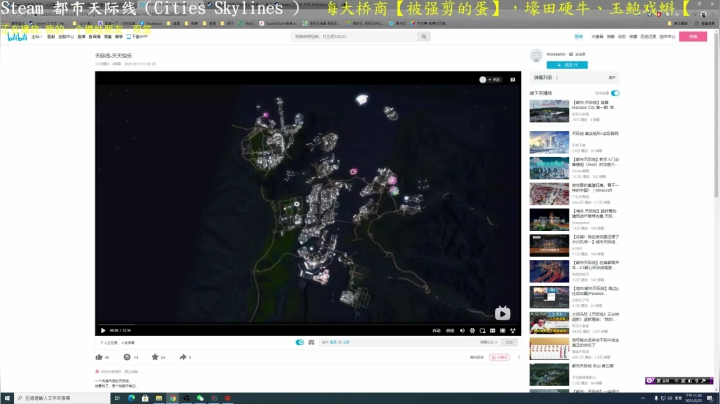This screenshot has height=404, width=720.
Task: Open the video player settings gear
Action: 472,330
